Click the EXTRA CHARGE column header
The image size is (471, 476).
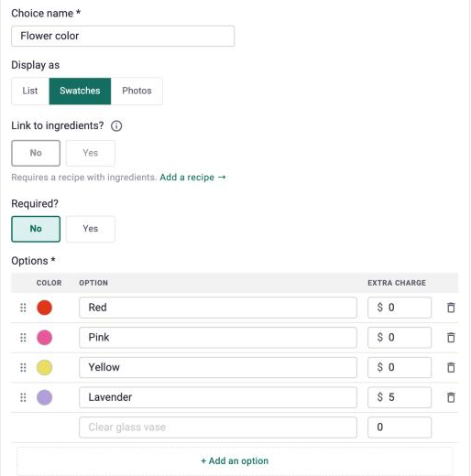[397, 283]
